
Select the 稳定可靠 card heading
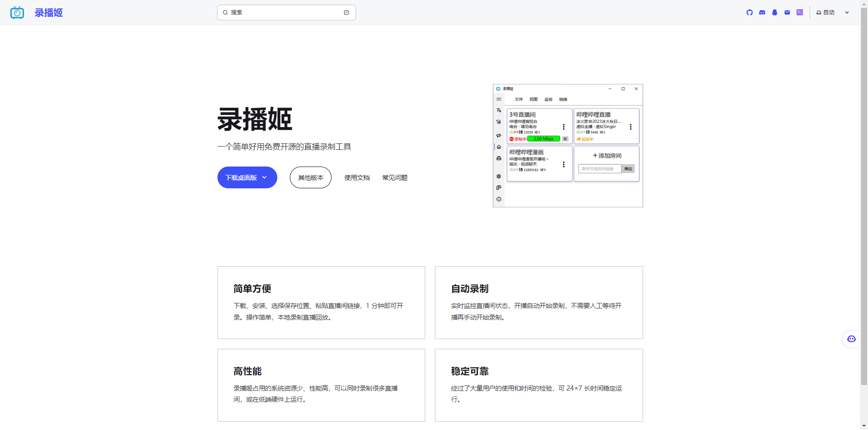pos(470,371)
